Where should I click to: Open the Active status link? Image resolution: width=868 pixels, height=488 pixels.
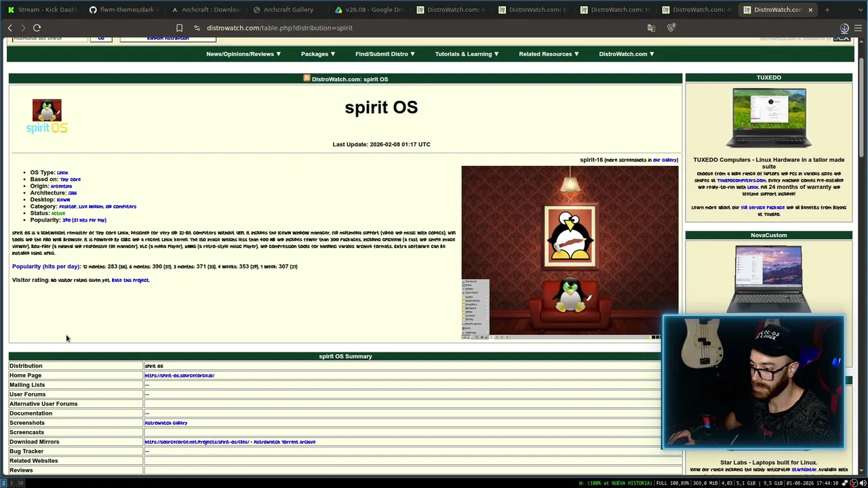[58, 213]
